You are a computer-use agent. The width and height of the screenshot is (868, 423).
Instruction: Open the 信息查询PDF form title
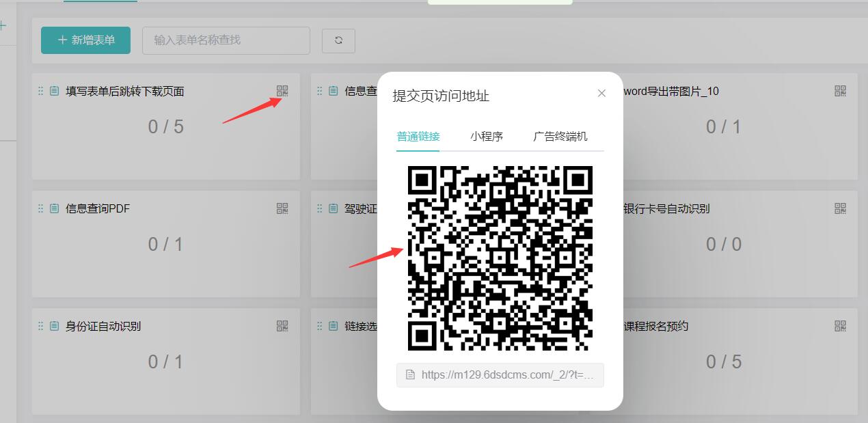[x=98, y=208]
